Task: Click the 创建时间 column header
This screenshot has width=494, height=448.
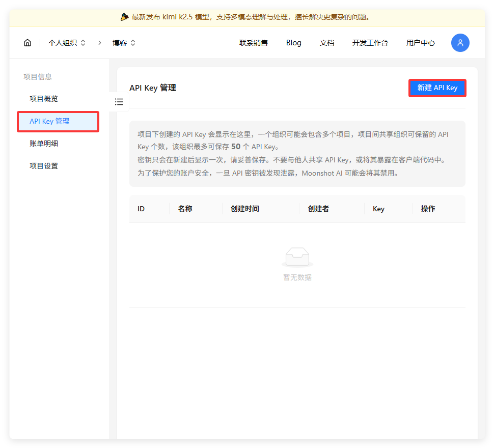Action: pyautogui.click(x=245, y=209)
